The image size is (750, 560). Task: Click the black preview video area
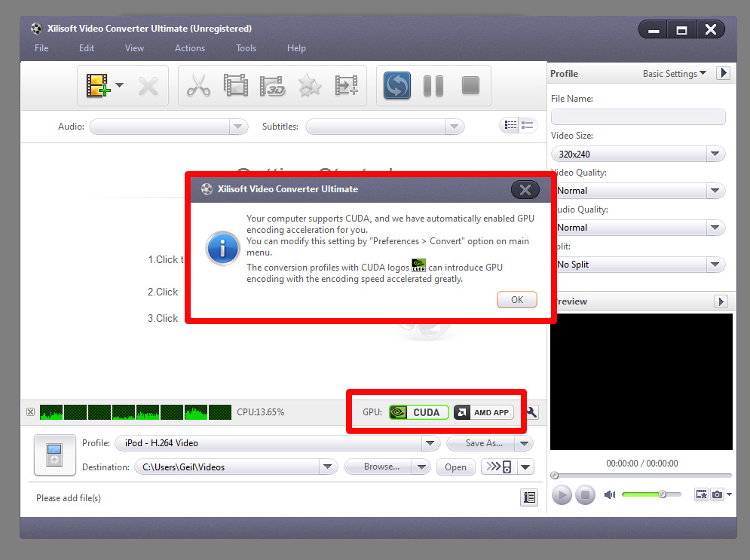pos(641,381)
